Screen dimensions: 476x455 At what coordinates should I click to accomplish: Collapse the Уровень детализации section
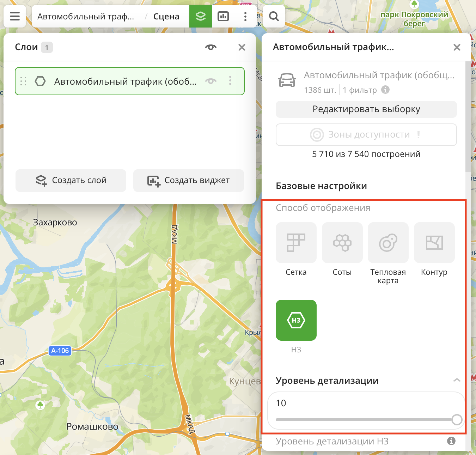tap(457, 380)
